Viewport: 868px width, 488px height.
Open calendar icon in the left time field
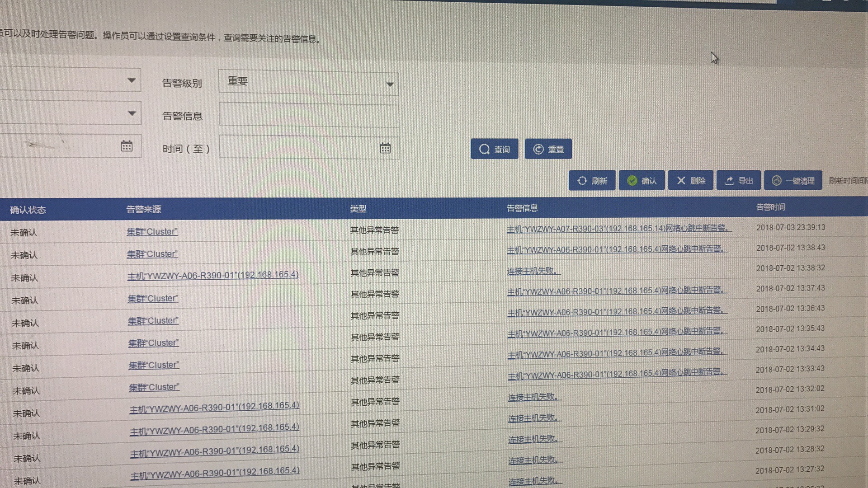127,146
